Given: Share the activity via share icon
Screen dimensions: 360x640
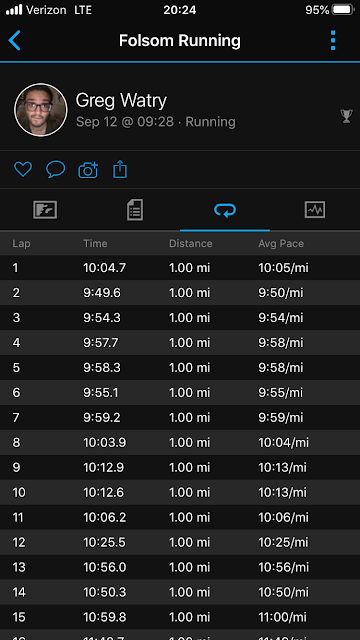Looking at the screenshot, I should click(x=120, y=169).
